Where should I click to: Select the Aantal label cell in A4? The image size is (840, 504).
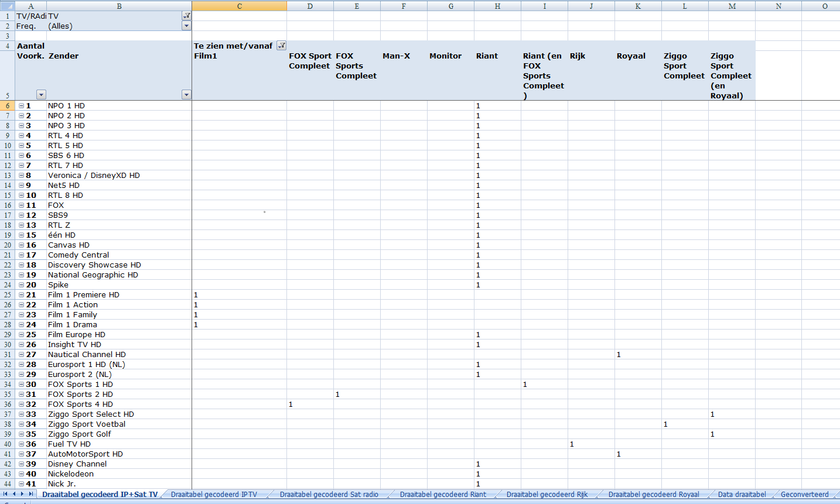[x=31, y=46]
